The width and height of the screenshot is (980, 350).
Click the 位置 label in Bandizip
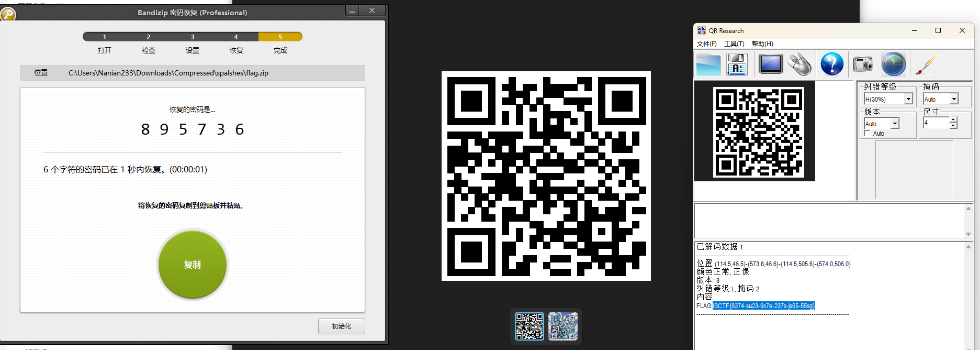[41, 72]
